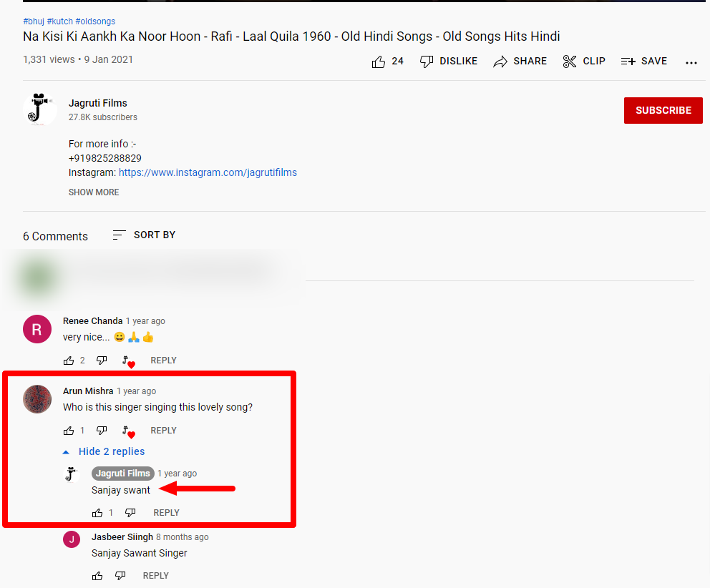This screenshot has height=588, width=710.
Task: Click the Share arrow icon
Action: pos(500,62)
